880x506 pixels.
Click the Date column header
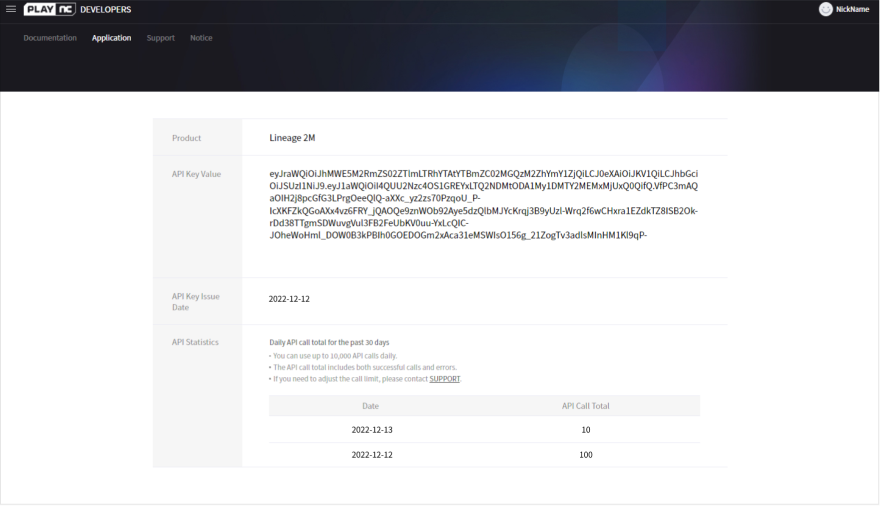tap(370, 406)
